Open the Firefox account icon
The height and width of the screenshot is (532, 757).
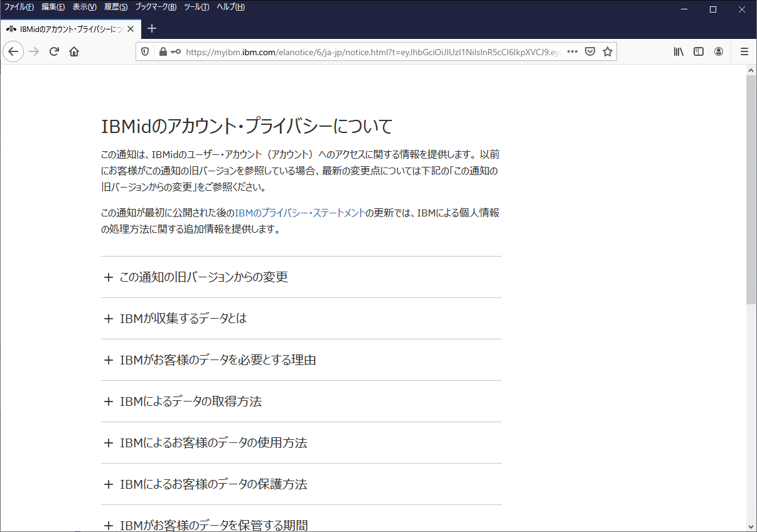tap(719, 51)
